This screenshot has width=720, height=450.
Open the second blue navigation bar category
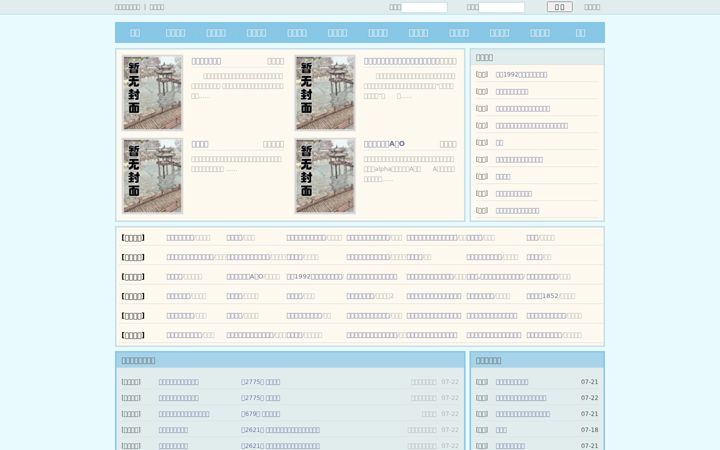pyautogui.click(x=175, y=33)
